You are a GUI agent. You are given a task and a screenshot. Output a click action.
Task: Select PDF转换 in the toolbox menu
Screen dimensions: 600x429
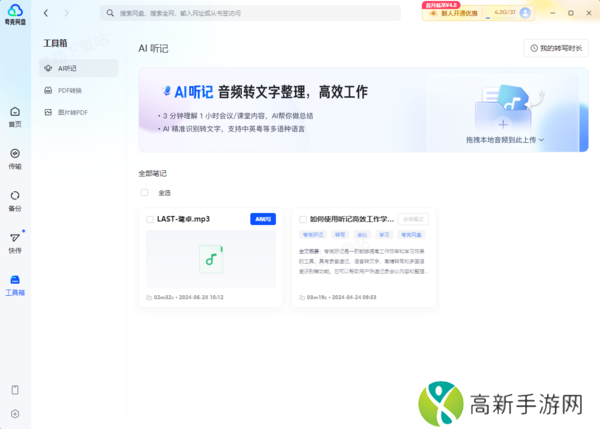(x=78, y=90)
